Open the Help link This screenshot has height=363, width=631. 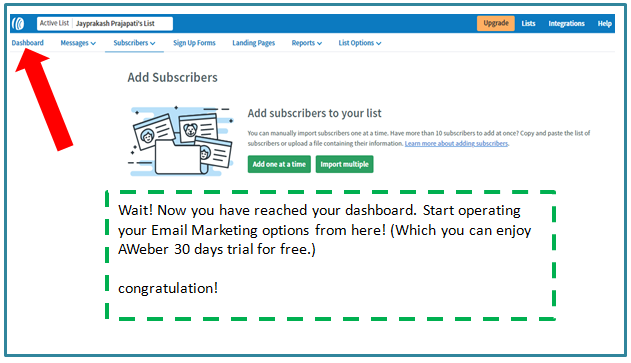coord(604,23)
